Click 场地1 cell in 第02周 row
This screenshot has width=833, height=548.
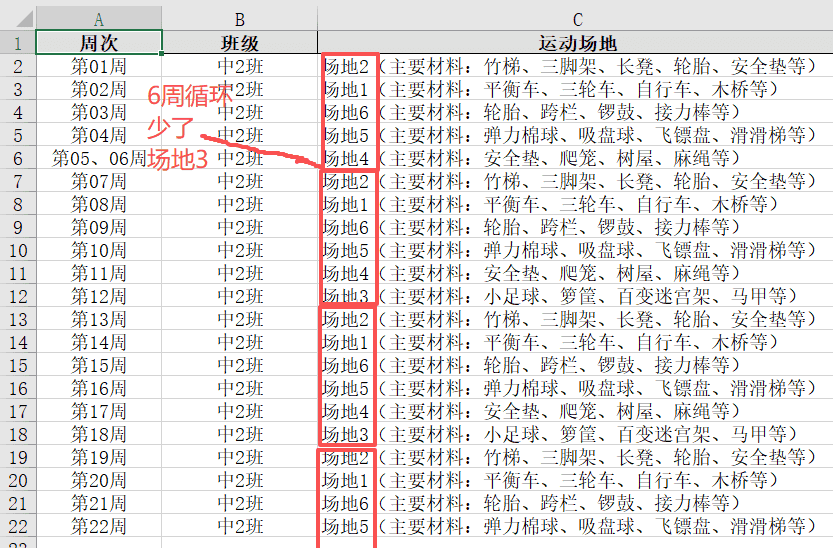575,89
